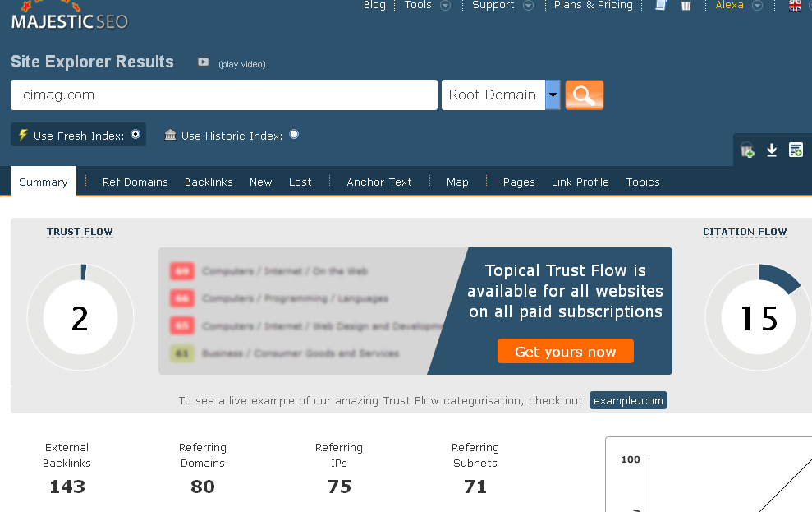Click the Tools menu label
Viewport: 812px width, 512px height.
[417, 5]
